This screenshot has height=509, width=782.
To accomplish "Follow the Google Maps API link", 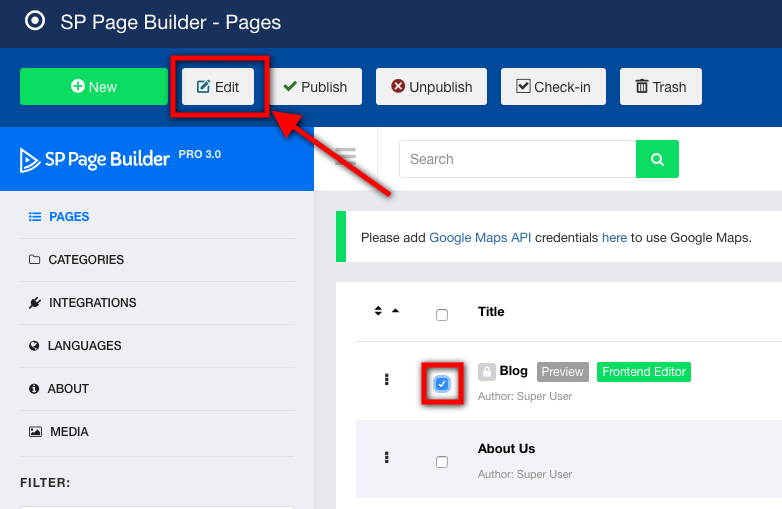I will [480, 238].
